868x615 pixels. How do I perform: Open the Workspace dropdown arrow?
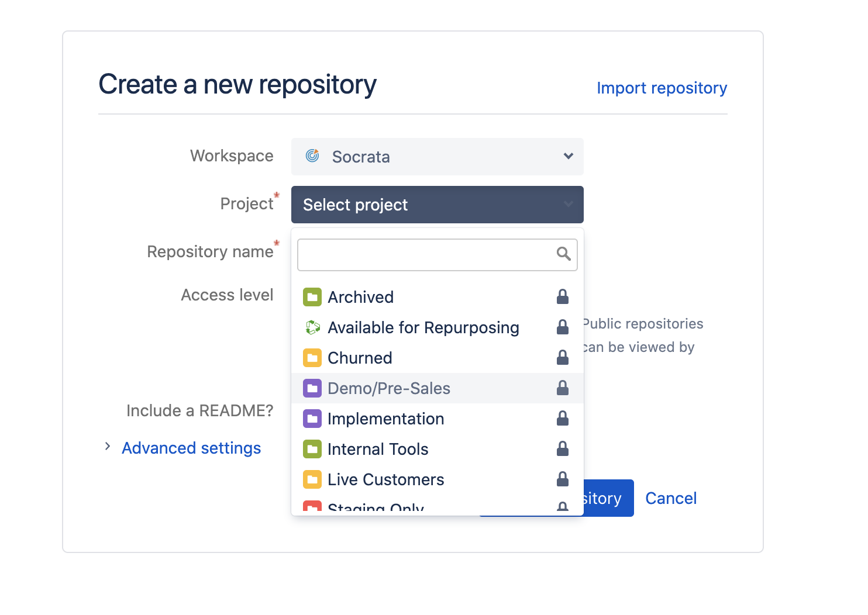[569, 156]
